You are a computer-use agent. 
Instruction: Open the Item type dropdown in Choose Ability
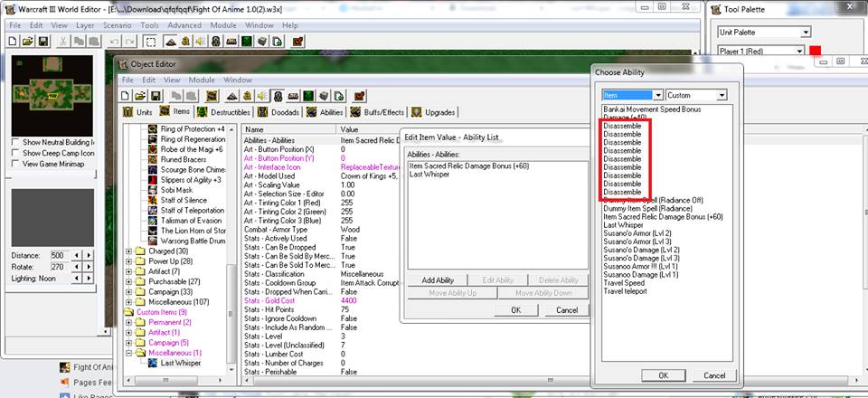click(657, 95)
